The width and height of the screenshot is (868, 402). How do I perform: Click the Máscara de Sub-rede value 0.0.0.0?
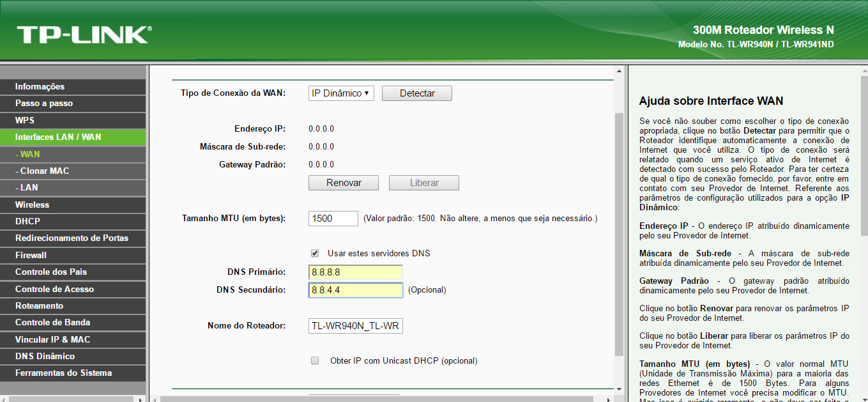321,147
